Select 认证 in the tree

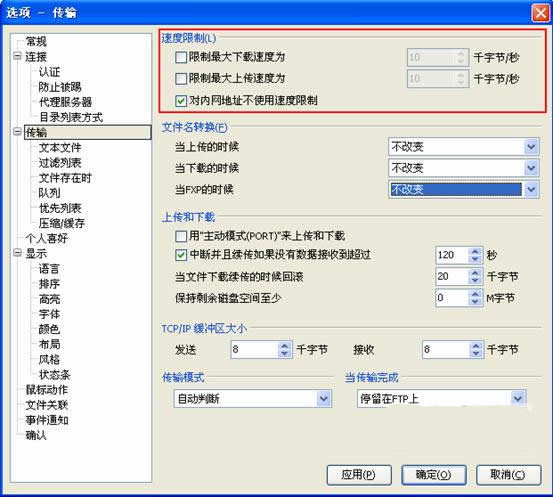tap(49, 72)
